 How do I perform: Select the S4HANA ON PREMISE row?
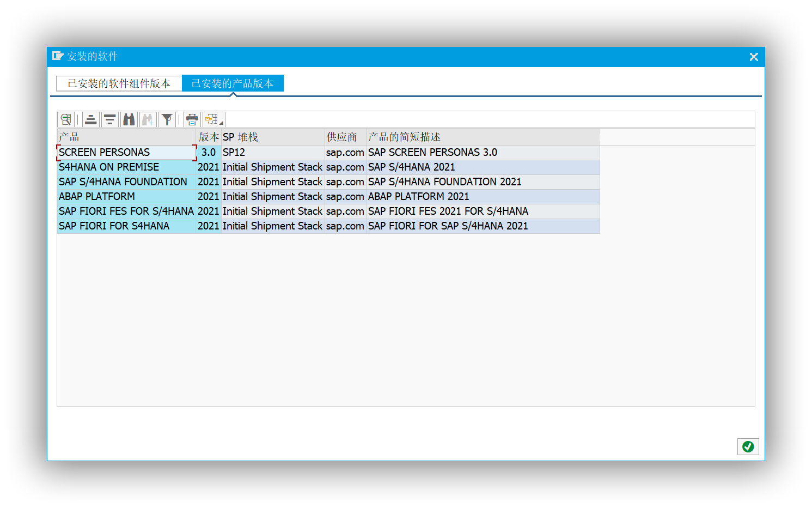click(x=328, y=167)
